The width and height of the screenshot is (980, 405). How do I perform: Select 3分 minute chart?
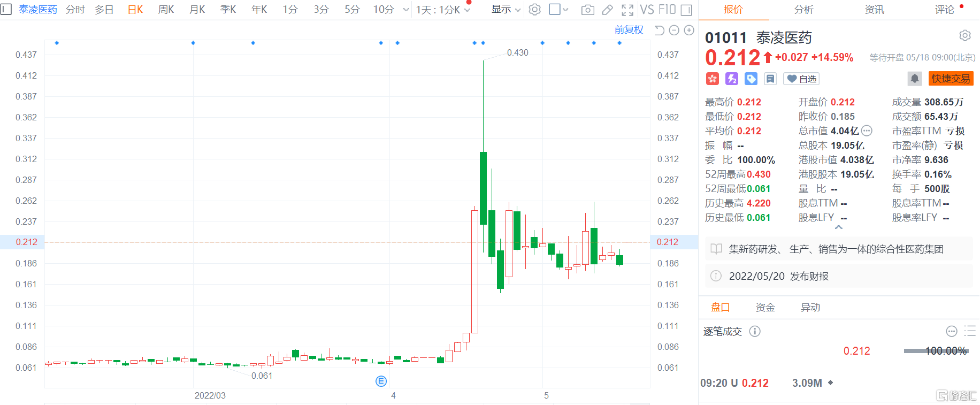point(321,10)
